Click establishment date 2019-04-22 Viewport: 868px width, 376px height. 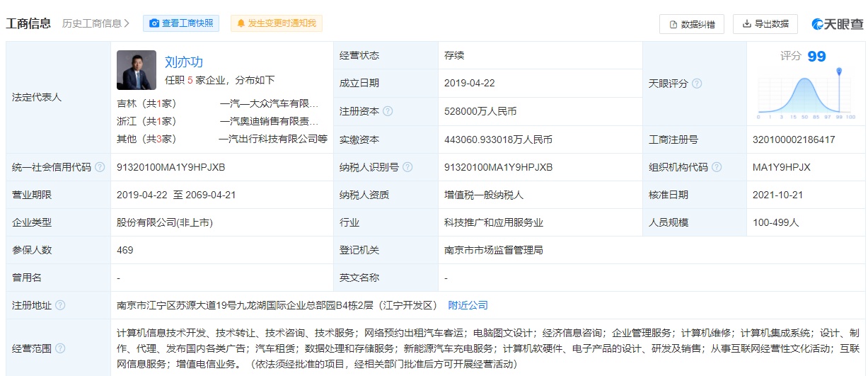(x=471, y=83)
